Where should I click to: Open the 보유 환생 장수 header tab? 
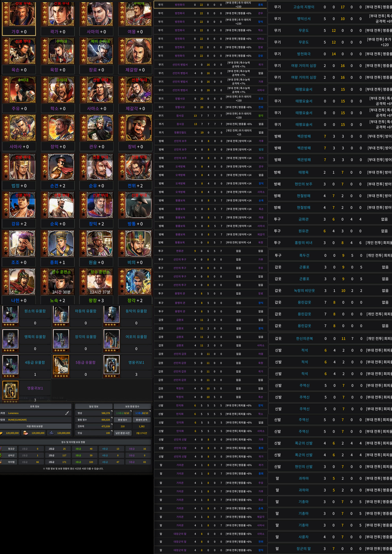(x=132, y=406)
